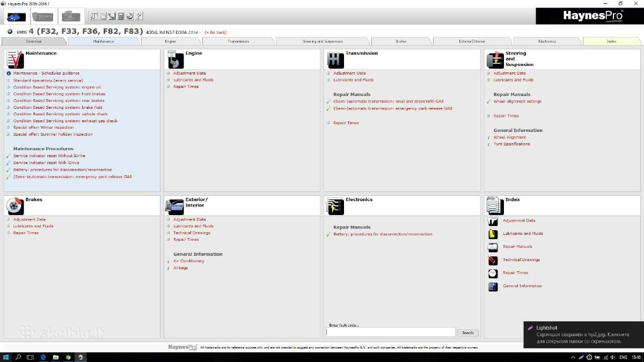Open Microsoft Edge from the taskbar
644x362 pixels.
coord(43,357)
